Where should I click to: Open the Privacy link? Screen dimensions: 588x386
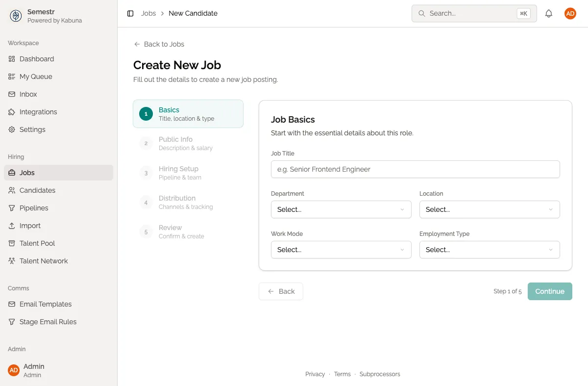[315, 374]
